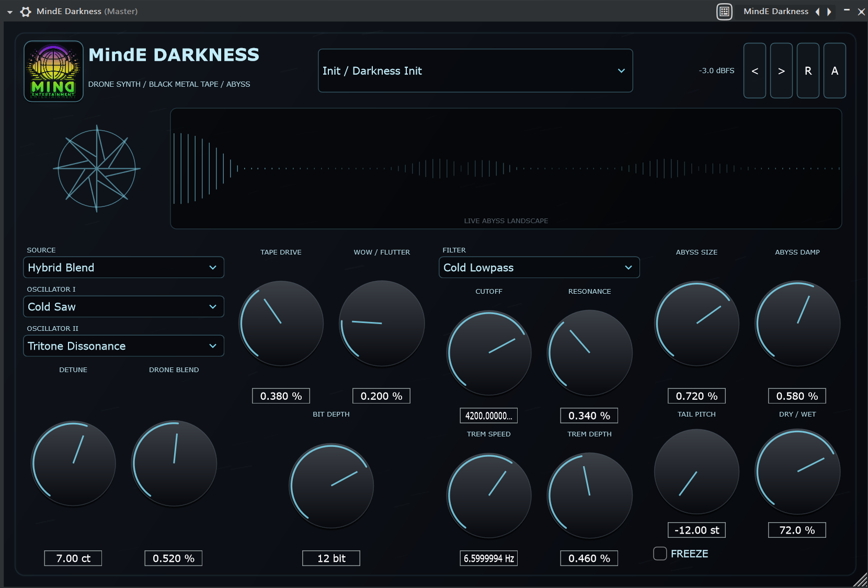Click the ABYSS DAMP knob
The image size is (868, 588).
click(797, 324)
